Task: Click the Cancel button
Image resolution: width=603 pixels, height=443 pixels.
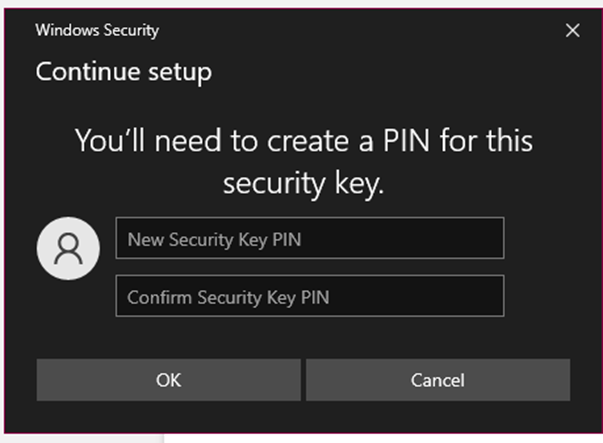Action: [x=438, y=380]
